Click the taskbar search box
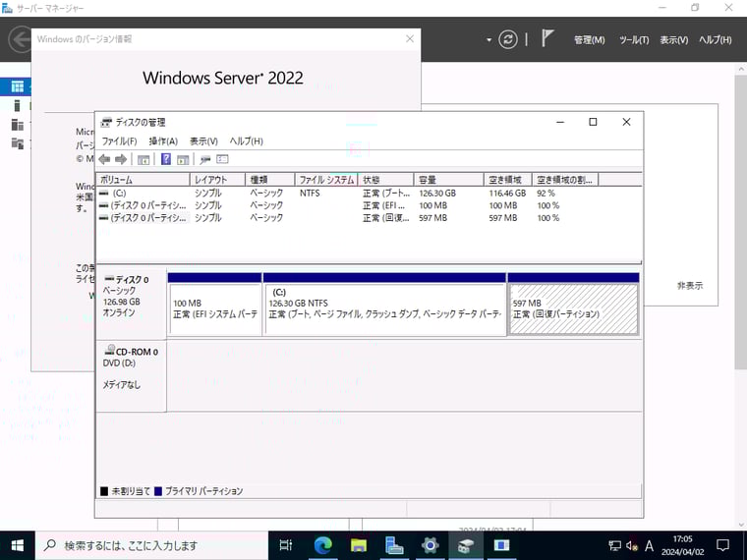Screen dimensions: 747x560 pyautogui.click(x=152, y=545)
